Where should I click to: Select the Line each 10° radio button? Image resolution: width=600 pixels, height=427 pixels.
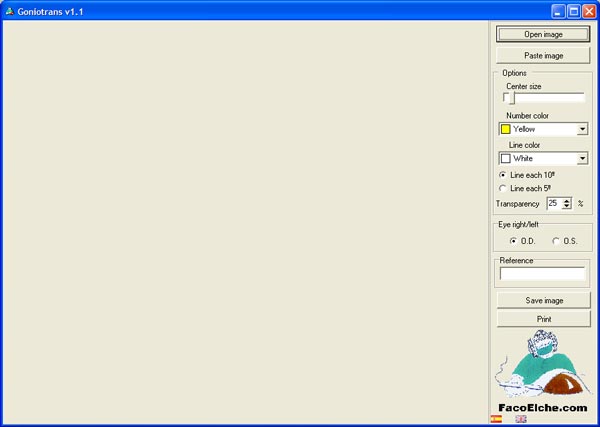click(503, 175)
